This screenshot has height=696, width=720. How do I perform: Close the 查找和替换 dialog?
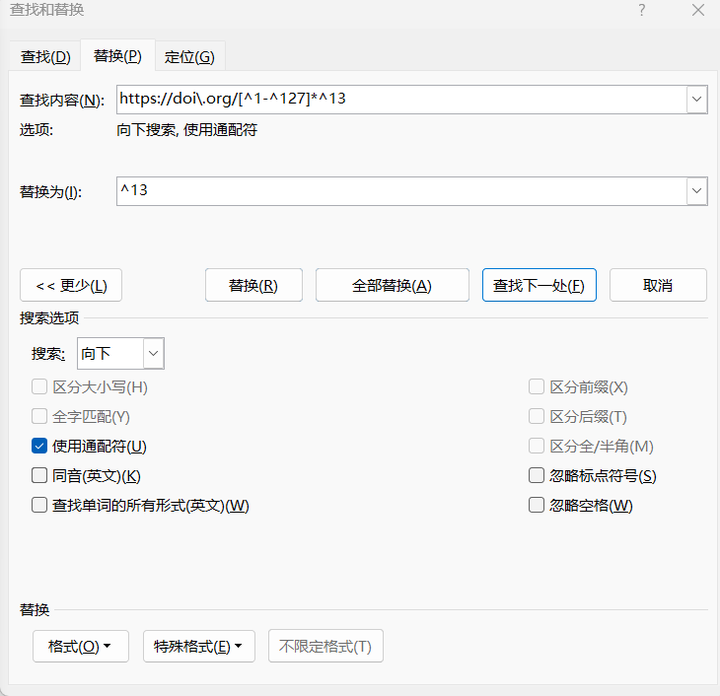click(698, 10)
